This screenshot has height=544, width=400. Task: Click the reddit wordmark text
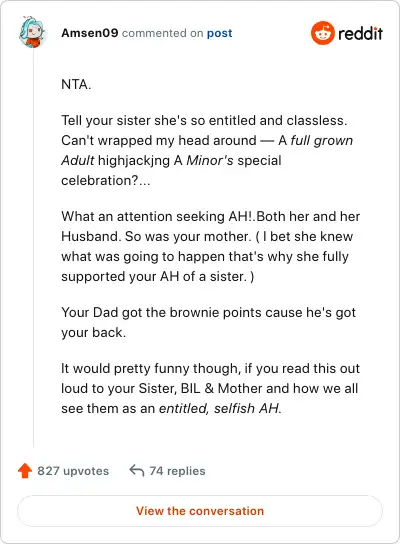click(x=360, y=33)
